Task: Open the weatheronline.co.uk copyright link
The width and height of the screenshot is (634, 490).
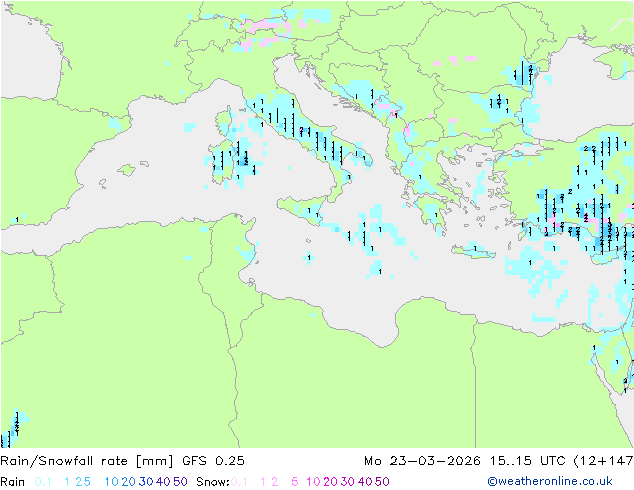Action: coord(549,481)
